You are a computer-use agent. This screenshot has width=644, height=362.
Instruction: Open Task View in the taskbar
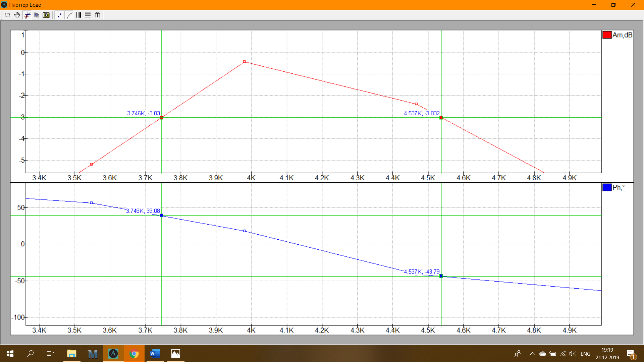click(x=50, y=354)
